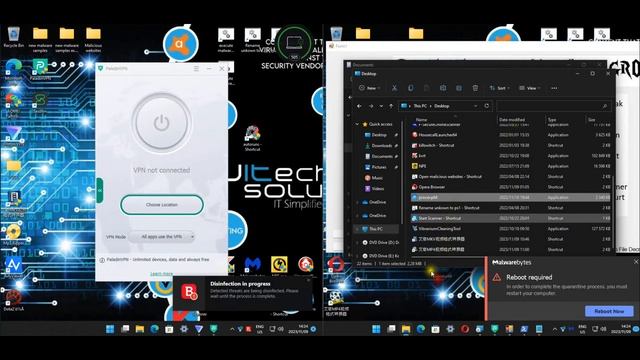Click the Up arrow in File Explorer navigation
640x360 pixels.
click(391, 106)
